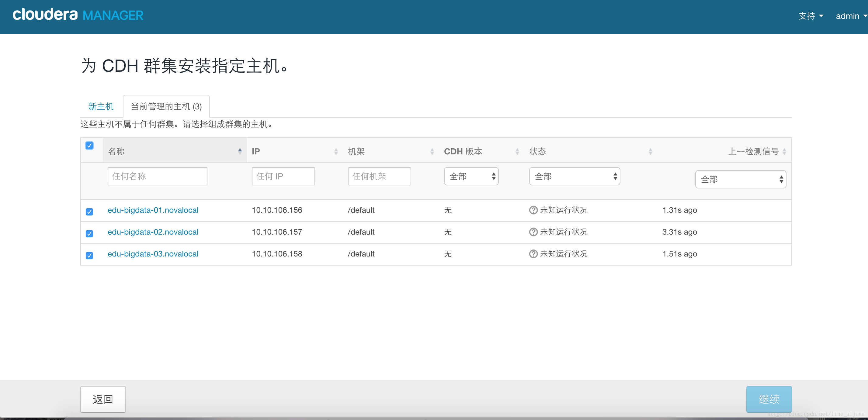
Task: Sort by 名称 column arrow icon
Action: pyautogui.click(x=240, y=151)
